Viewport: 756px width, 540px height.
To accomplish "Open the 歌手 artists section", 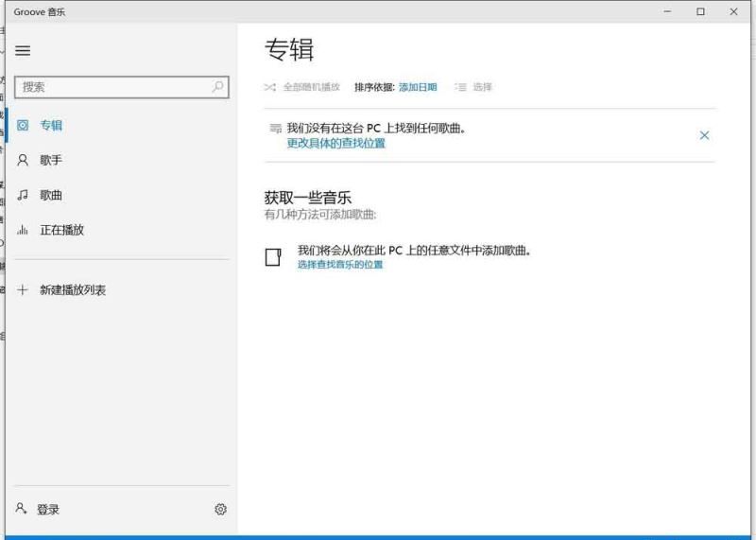I will pyautogui.click(x=51, y=160).
